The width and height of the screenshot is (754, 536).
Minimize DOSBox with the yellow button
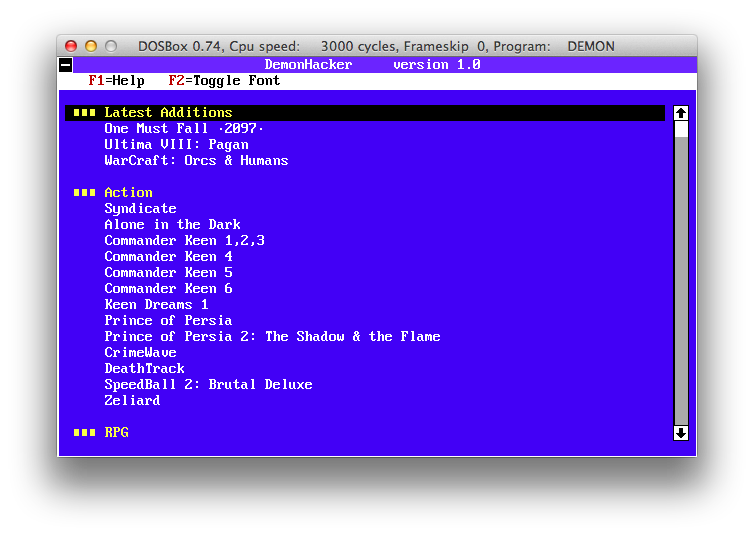click(91, 46)
